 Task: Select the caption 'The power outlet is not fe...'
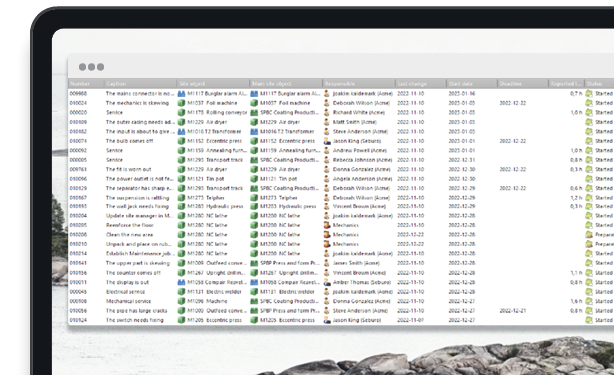(139, 179)
